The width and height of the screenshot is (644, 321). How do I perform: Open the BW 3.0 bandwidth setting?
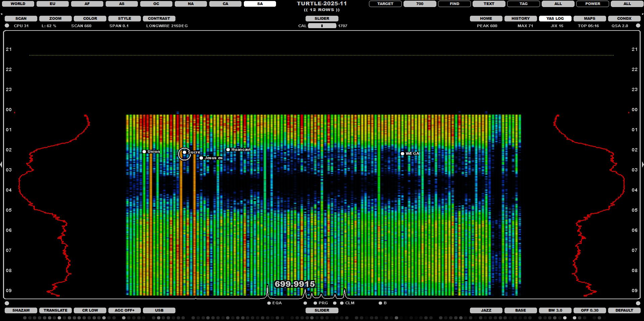(x=555, y=311)
